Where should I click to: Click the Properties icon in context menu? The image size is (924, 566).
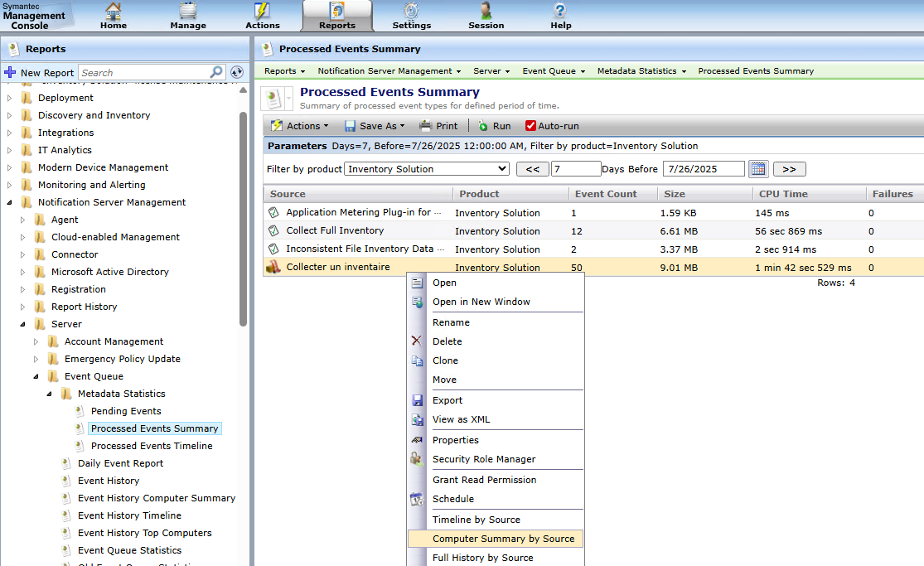pos(417,440)
